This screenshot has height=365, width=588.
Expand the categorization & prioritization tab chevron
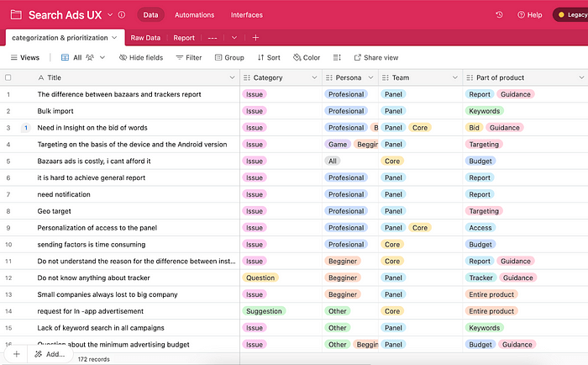(x=114, y=38)
